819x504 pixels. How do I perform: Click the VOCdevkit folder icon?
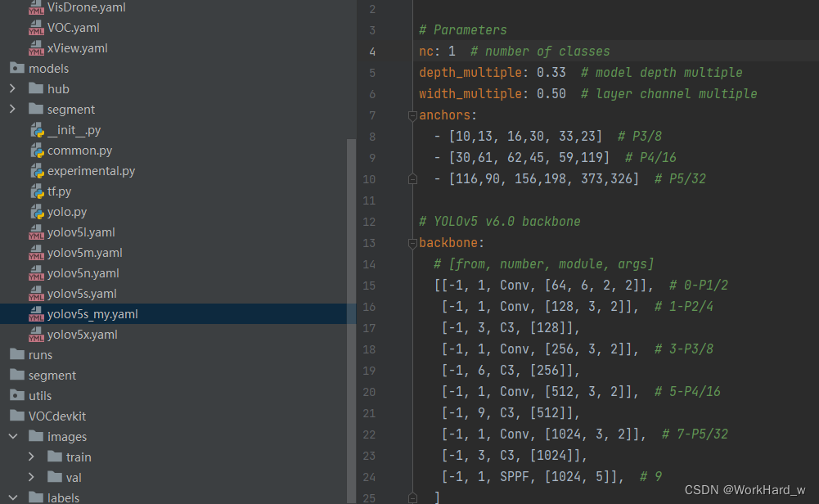[17, 416]
